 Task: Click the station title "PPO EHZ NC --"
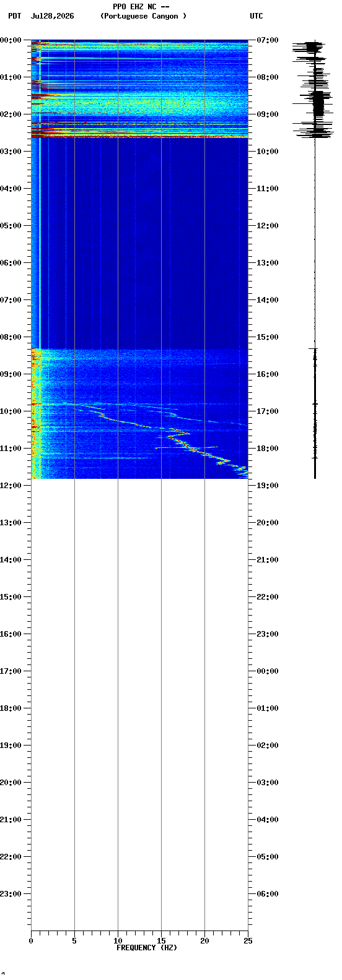(x=141, y=7)
